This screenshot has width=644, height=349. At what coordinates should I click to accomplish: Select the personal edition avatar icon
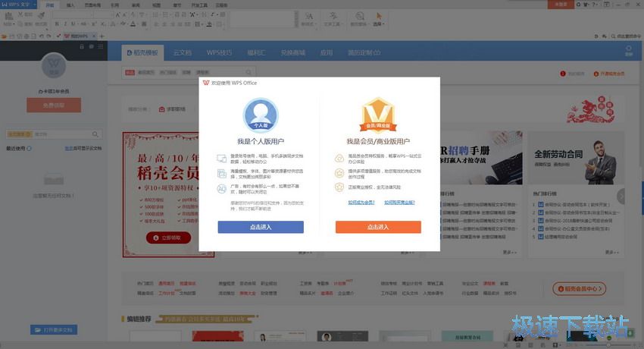(x=261, y=115)
